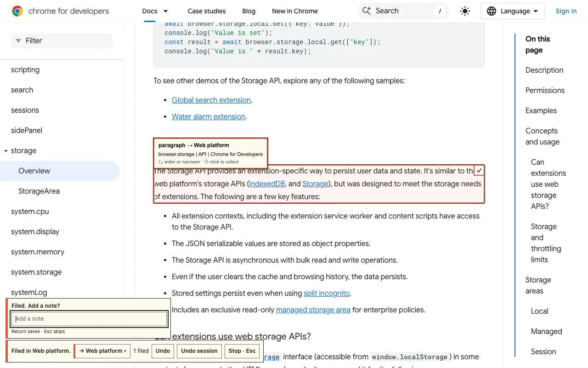Screen dimensions: 588x368
Task: Click the Stop · Esc button
Action: click(242, 351)
